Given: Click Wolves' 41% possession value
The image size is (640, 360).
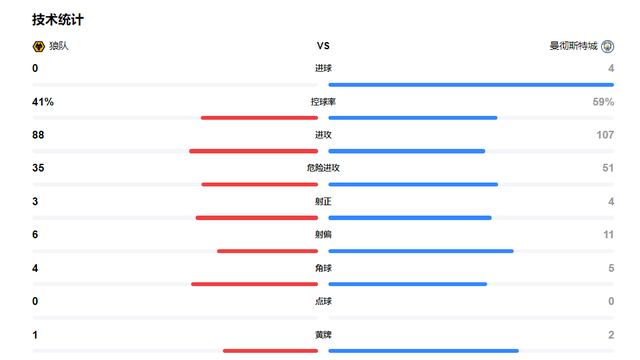Looking at the screenshot, I should point(43,102).
